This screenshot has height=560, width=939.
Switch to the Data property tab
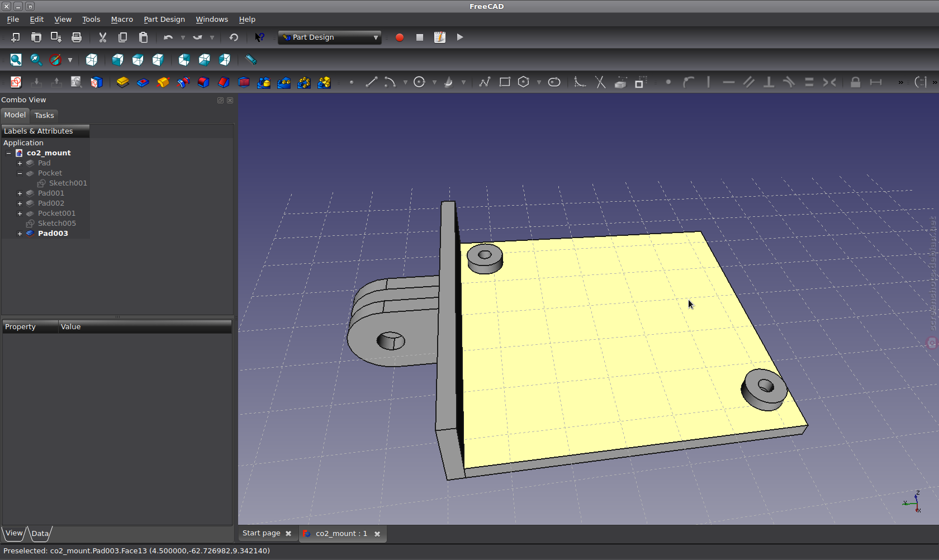pos(40,533)
